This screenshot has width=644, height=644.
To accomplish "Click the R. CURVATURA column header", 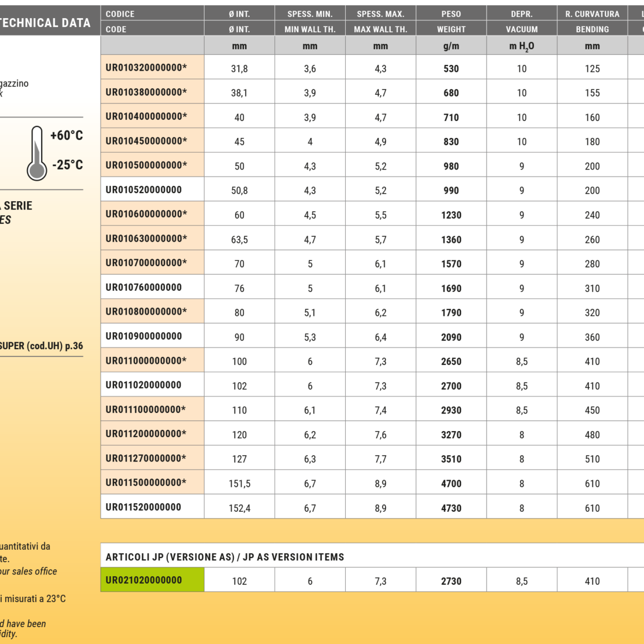I will pyautogui.click(x=592, y=14).
